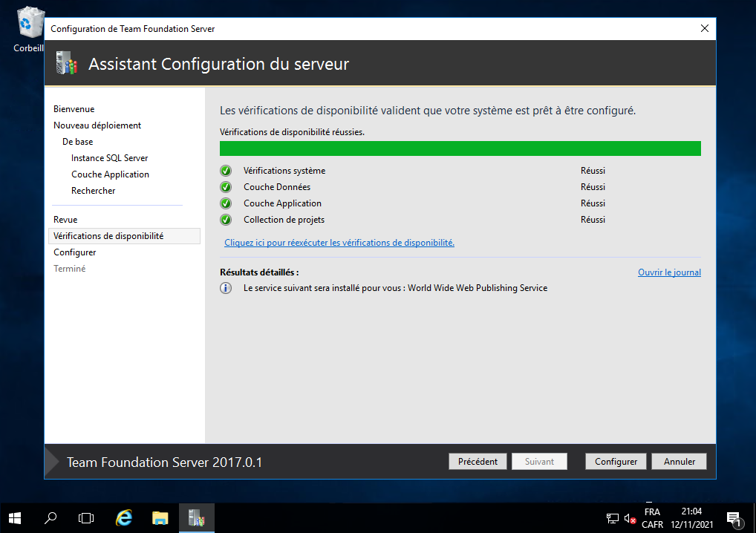
Task: Select the Couche Application sidebar step
Action: [111, 174]
